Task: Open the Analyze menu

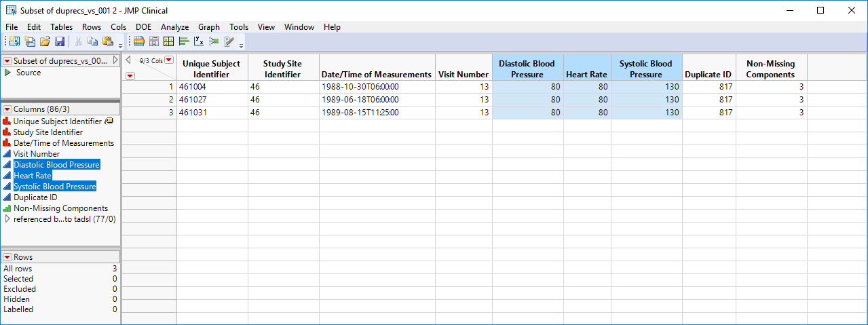Action: [x=174, y=27]
